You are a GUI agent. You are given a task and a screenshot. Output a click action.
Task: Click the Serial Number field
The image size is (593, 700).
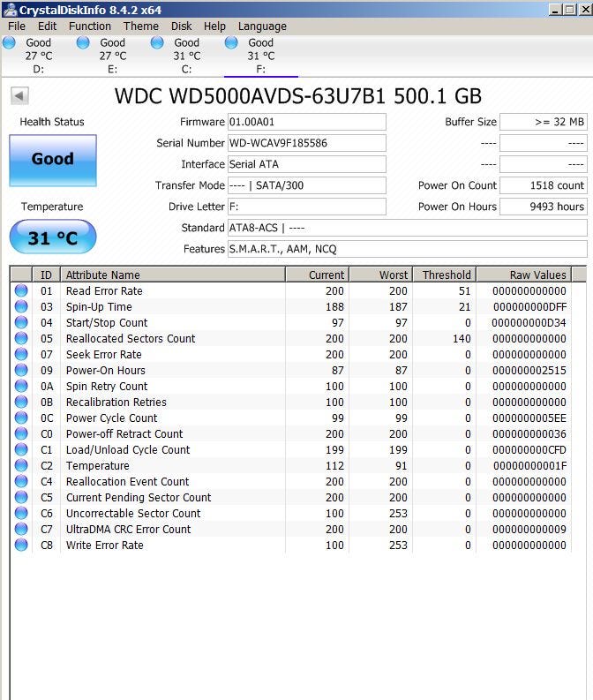pos(306,143)
